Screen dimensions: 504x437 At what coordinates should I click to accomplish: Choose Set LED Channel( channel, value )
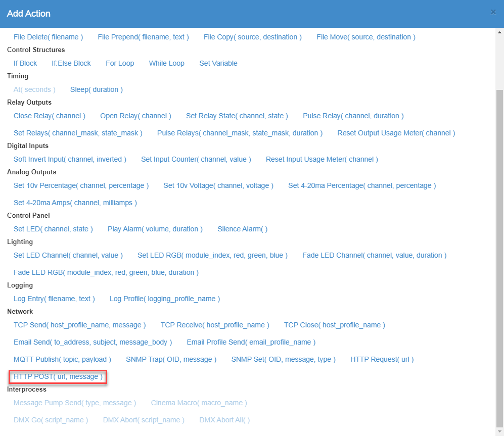[68, 256]
